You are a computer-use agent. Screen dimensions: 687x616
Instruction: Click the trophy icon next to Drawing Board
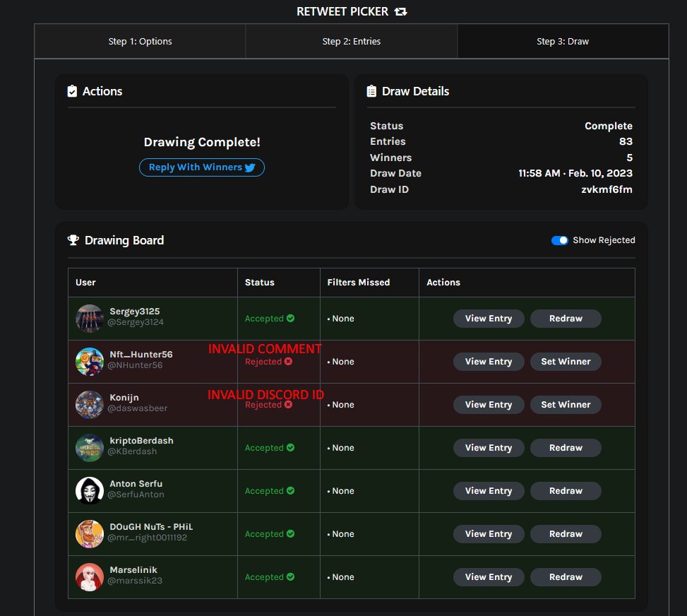(x=73, y=240)
